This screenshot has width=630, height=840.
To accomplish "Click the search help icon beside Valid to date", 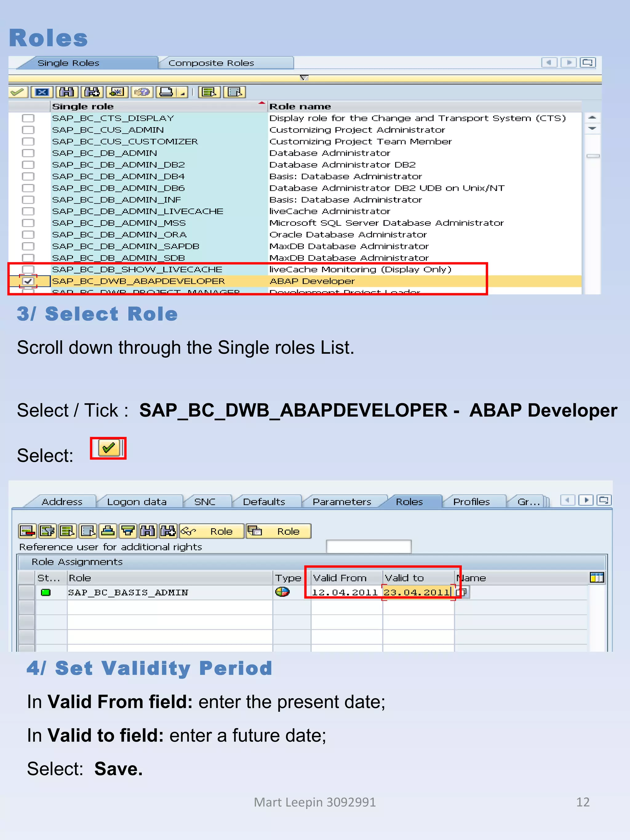I will (463, 592).
